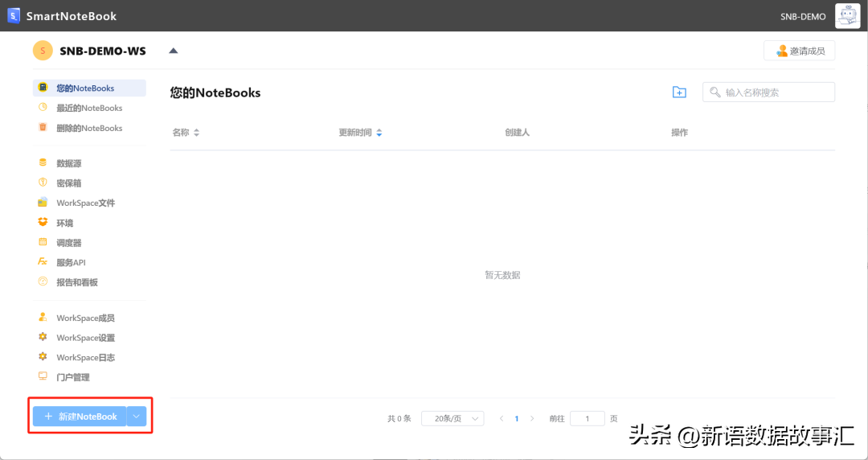
Task: Open the 环境 environment icon
Action: coord(43,223)
